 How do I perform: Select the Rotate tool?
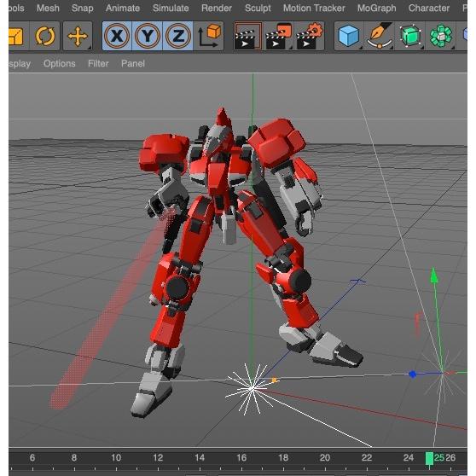(44, 36)
